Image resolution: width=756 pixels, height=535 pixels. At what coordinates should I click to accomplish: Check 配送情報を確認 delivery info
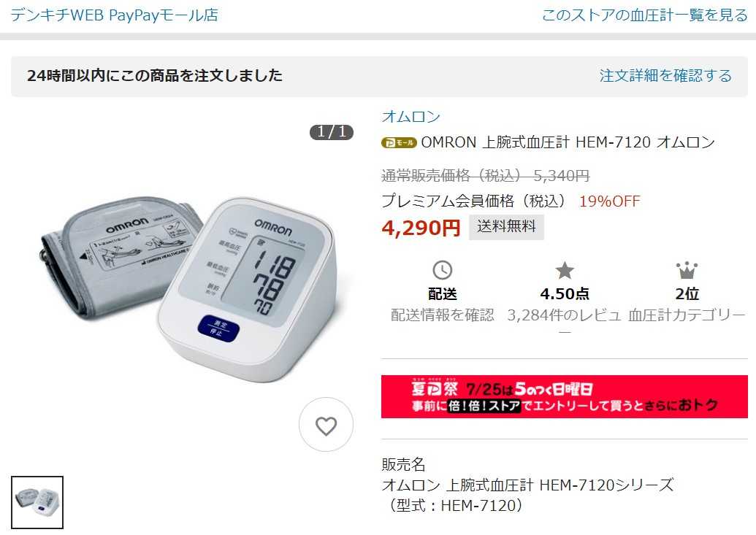(442, 315)
